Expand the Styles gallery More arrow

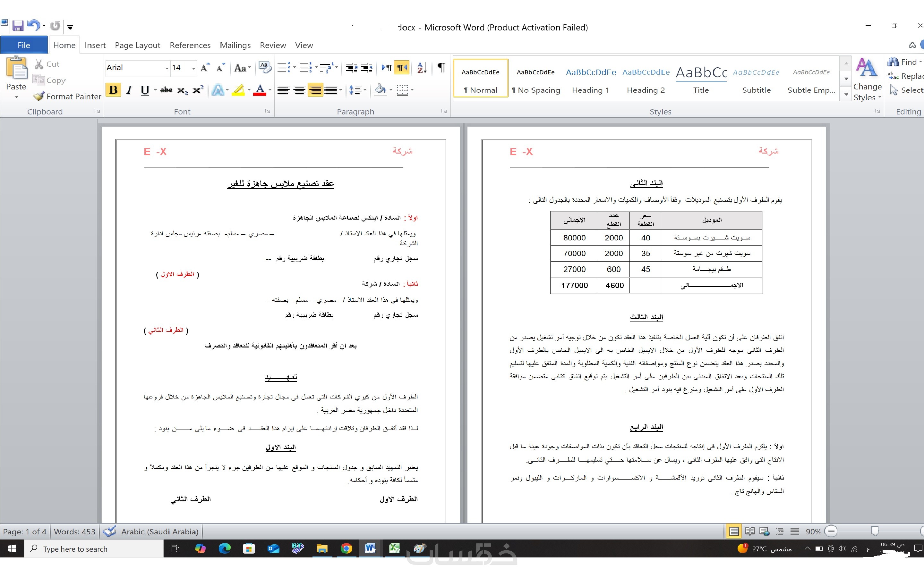tap(846, 94)
